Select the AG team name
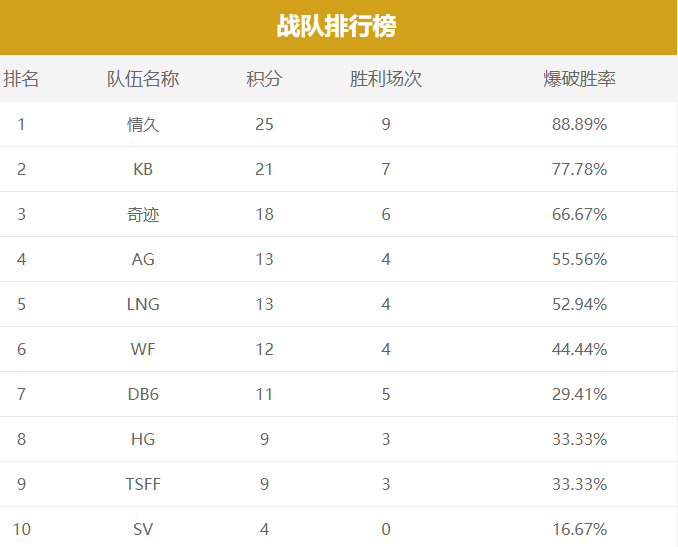Screen dimensions: 678x547 click(143, 259)
